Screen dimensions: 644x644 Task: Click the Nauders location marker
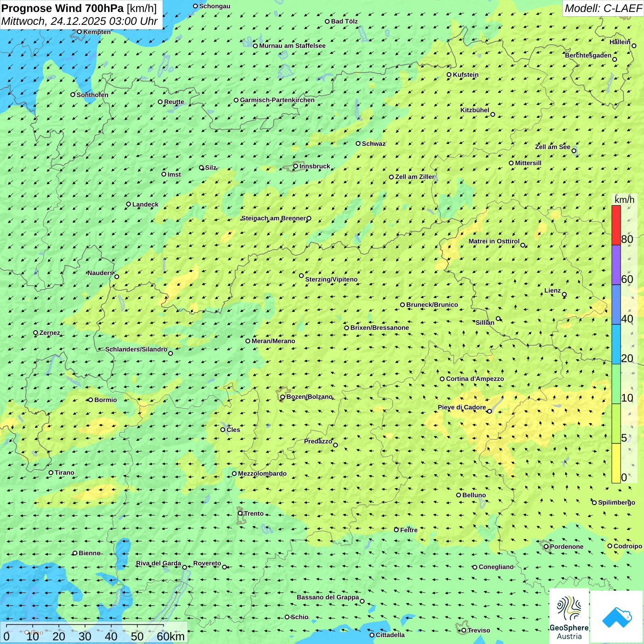coord(117,276)
